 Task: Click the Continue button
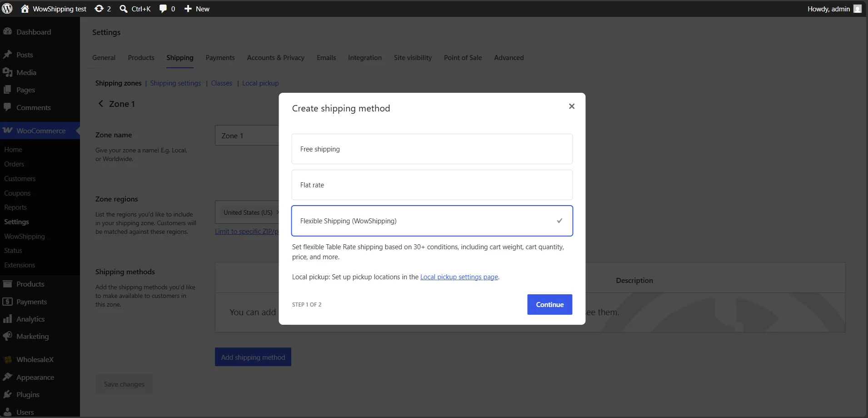point(549,304)
